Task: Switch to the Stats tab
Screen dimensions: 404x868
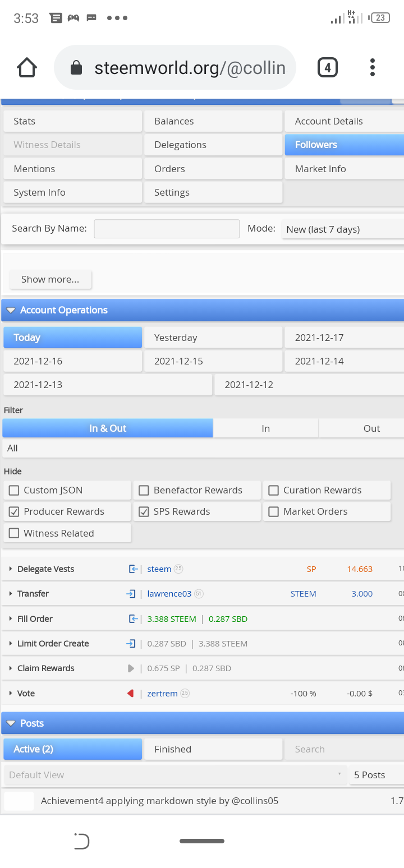Action: [x=72, y=121]
